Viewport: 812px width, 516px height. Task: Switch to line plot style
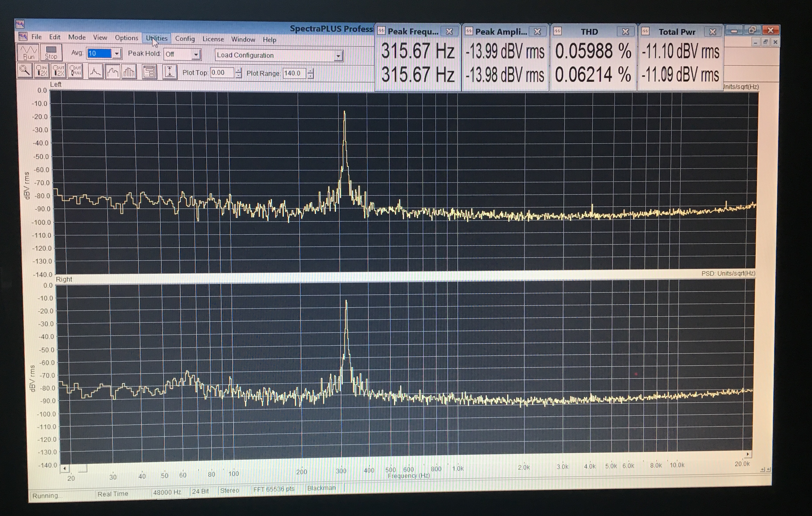point(95,72)
